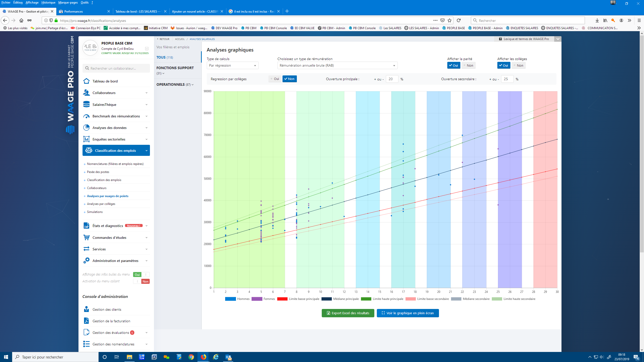Open Tableau de bord house icon
The height and width of the screenshot is (362, 644).
(x=86, y=81)
